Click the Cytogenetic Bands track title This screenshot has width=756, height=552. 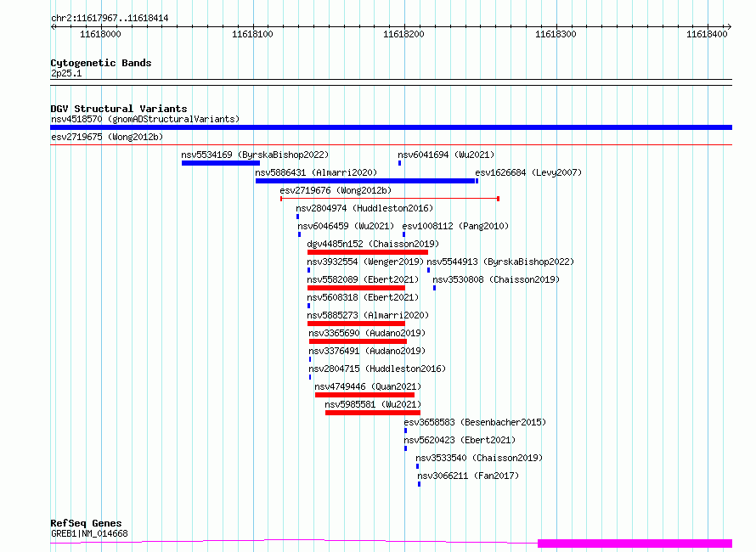pos(101,63)
